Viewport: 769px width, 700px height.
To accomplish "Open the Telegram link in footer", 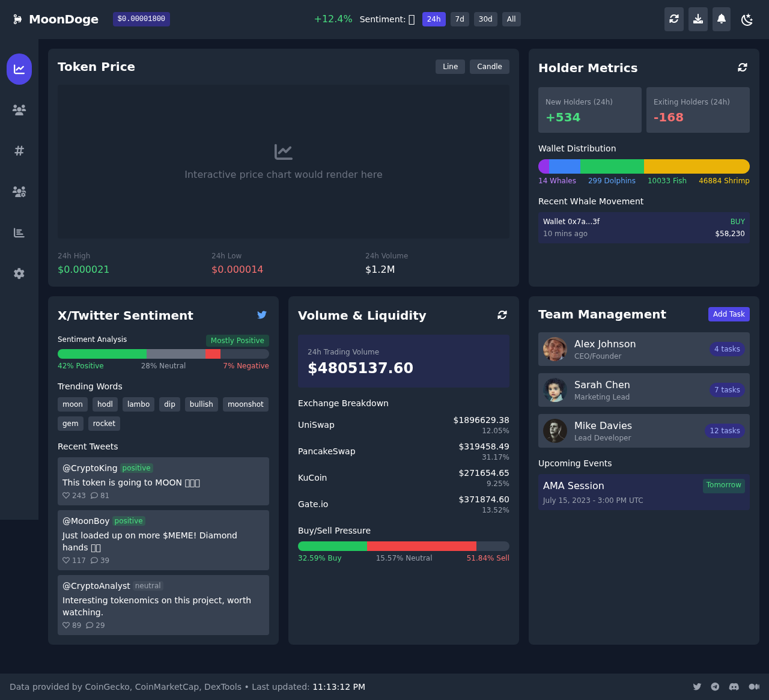I will pyautogui.click(x=715, y=687).
